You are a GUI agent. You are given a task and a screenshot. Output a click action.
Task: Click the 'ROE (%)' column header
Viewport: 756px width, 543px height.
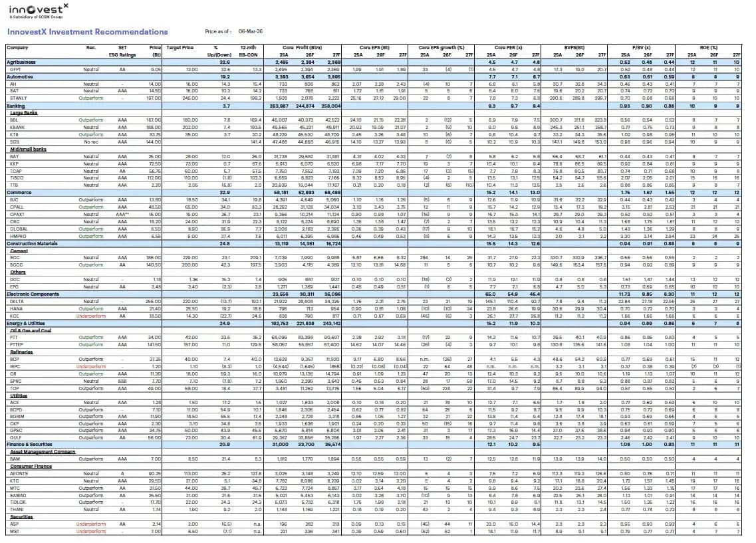click(708, 48)
